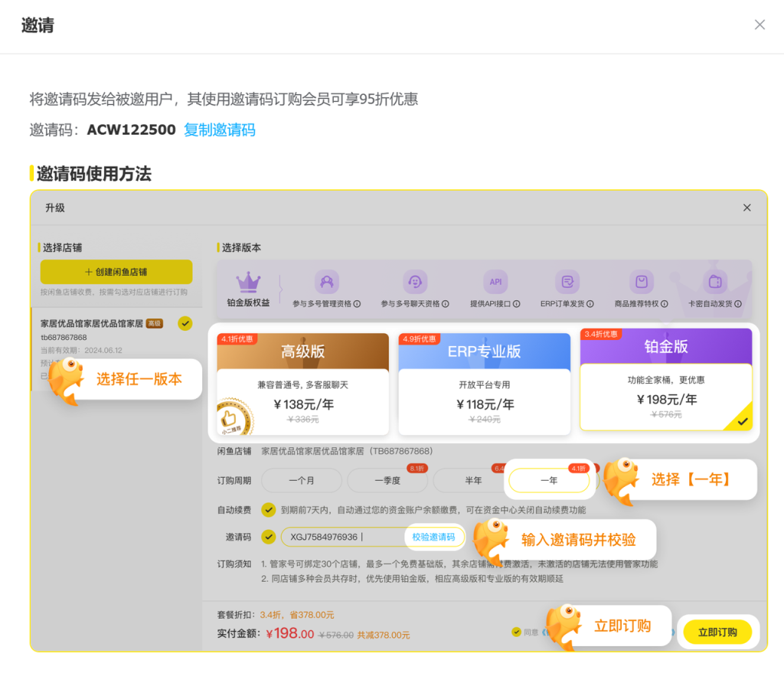Viewport: 784px width, 683px height.
Task: Click the API interface icon
Action: click(495, 282)
